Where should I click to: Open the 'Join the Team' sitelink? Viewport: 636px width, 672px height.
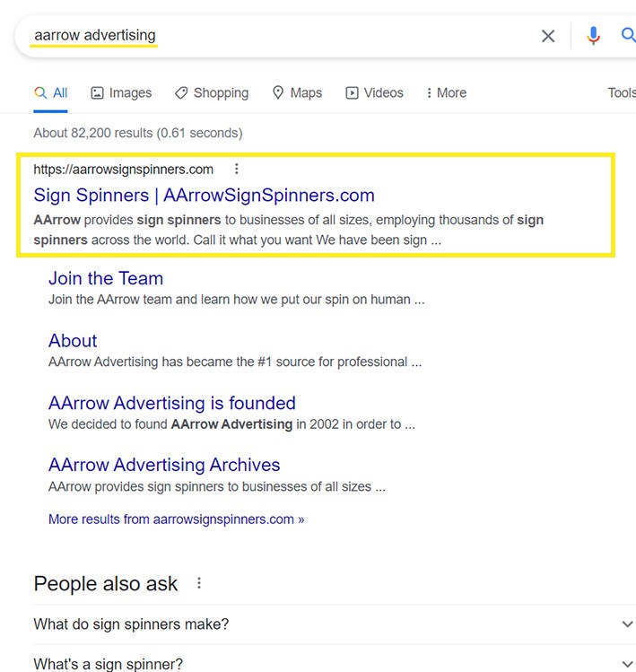(106, 278)
